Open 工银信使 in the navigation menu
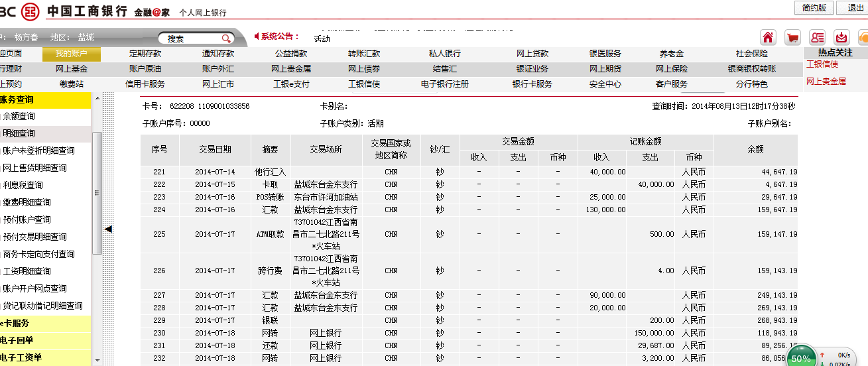This screenshot has height=366, width=868. coord(364,84)
